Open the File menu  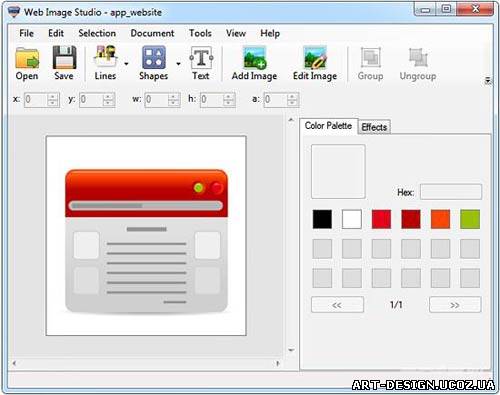coord(26,33)
